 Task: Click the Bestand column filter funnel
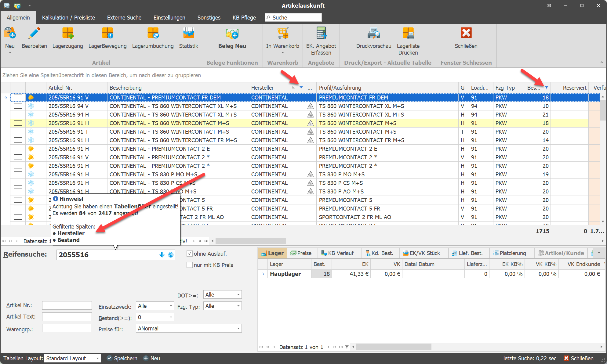coord(547,88)
